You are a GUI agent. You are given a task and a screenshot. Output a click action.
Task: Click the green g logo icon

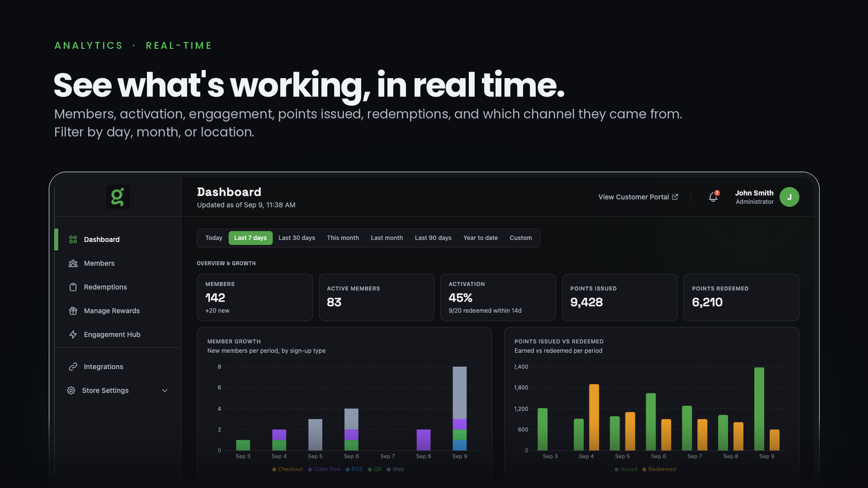click(117, 197)
